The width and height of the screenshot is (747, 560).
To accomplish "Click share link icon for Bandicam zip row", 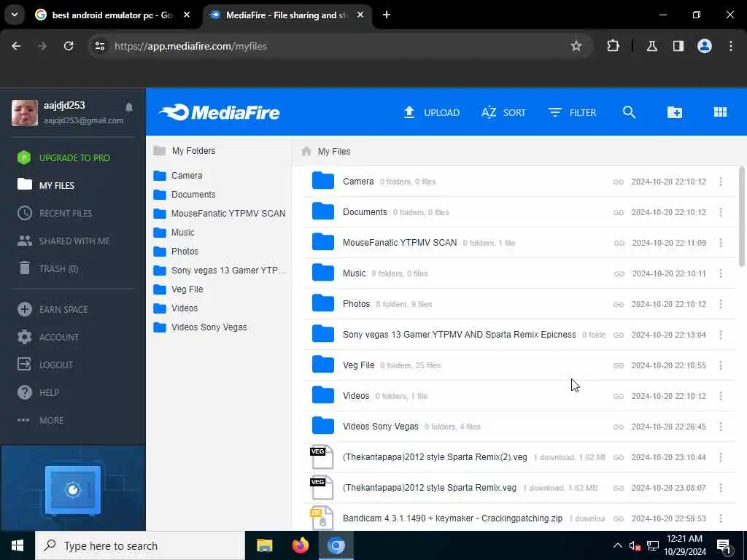I will pyautogui.click(x=619, y=518).
